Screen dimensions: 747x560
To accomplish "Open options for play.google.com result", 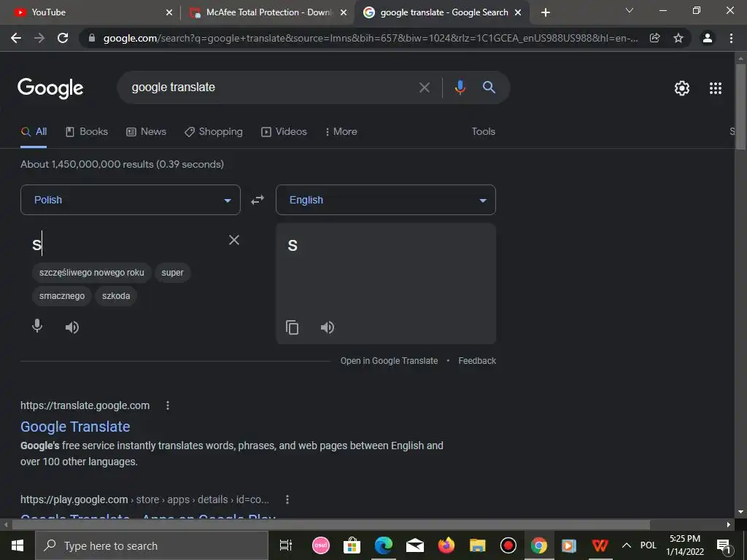I will (287, 499).
